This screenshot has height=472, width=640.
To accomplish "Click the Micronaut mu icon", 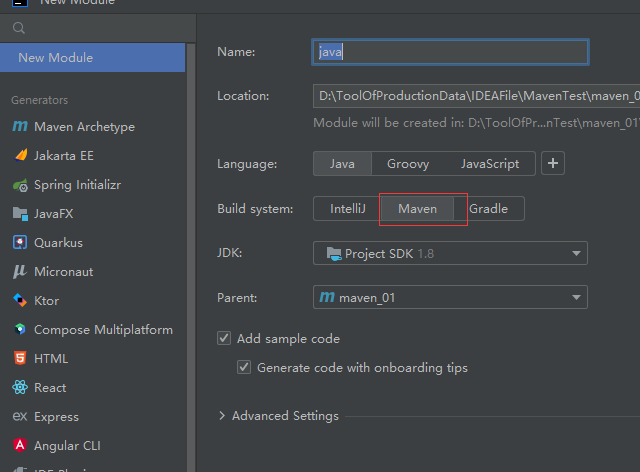I will [20, 272].
